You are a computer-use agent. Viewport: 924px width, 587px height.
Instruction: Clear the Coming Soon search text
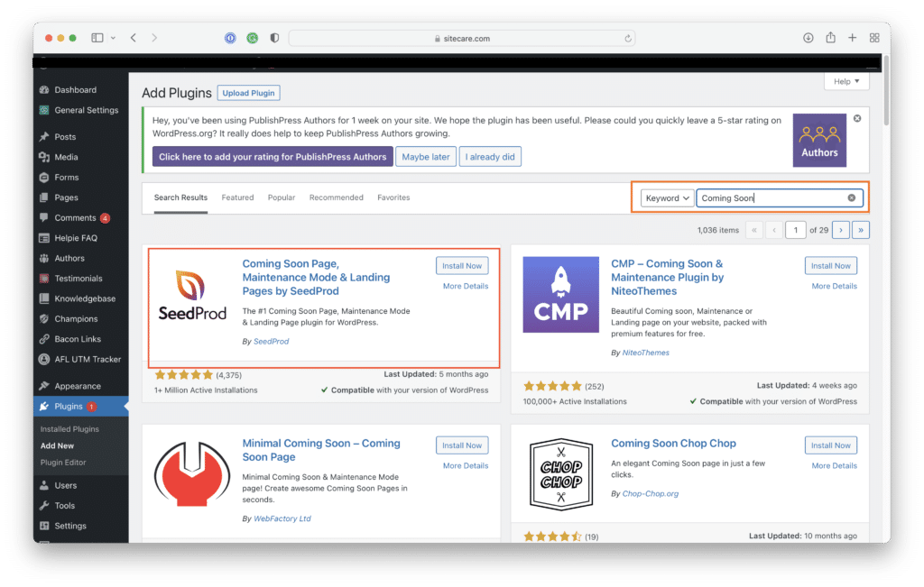tap(852, 197)
